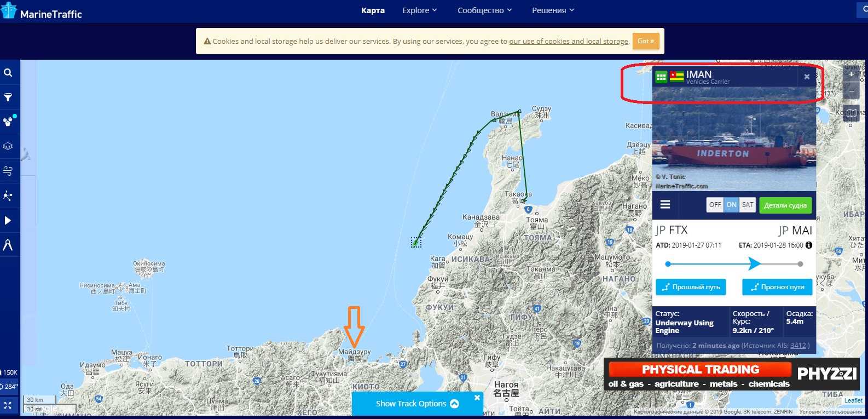
Task: Set position tracking to OFF
Action: (715, 205)
